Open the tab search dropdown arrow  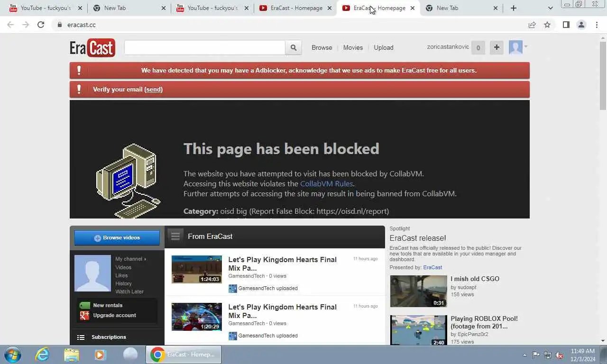click(x=550, y=8)
